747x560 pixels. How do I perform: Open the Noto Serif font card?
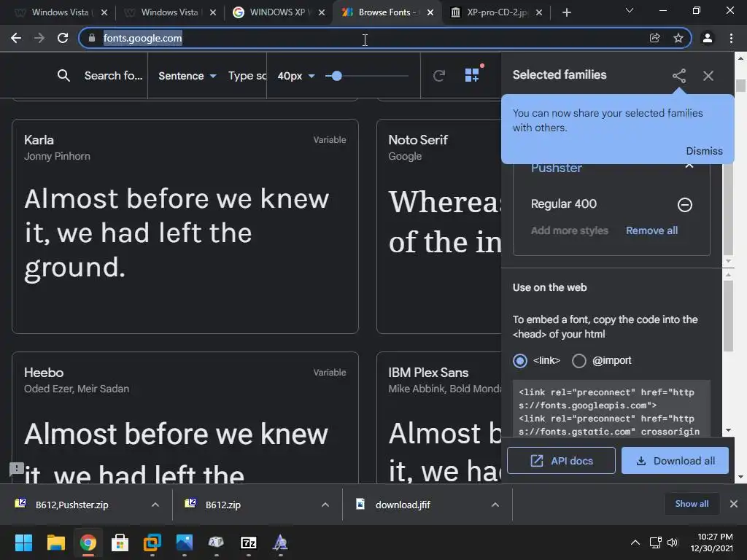438,226
